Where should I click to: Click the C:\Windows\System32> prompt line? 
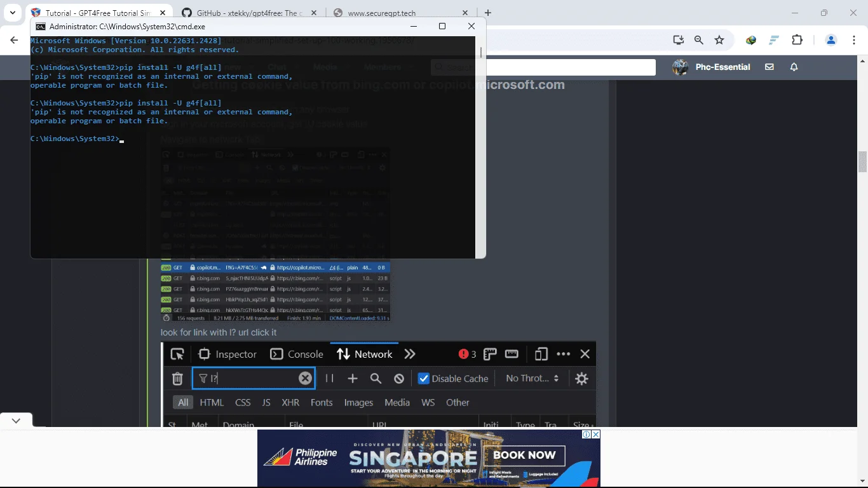[x=77, y=139]
